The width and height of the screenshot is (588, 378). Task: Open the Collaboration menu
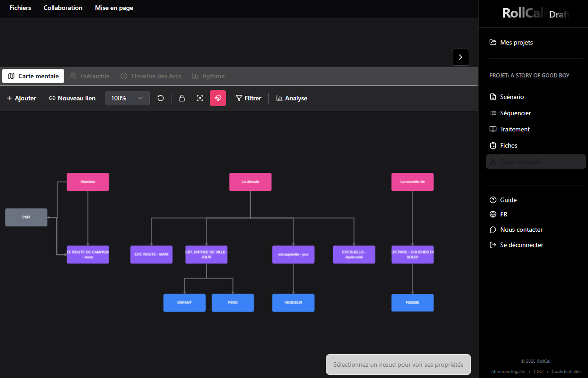[x=63, y=8]
